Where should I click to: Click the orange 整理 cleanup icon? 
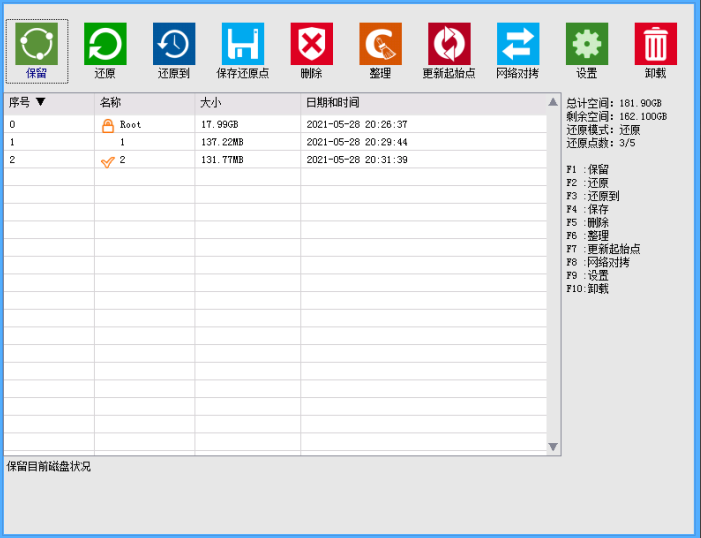tap(381, 44)
